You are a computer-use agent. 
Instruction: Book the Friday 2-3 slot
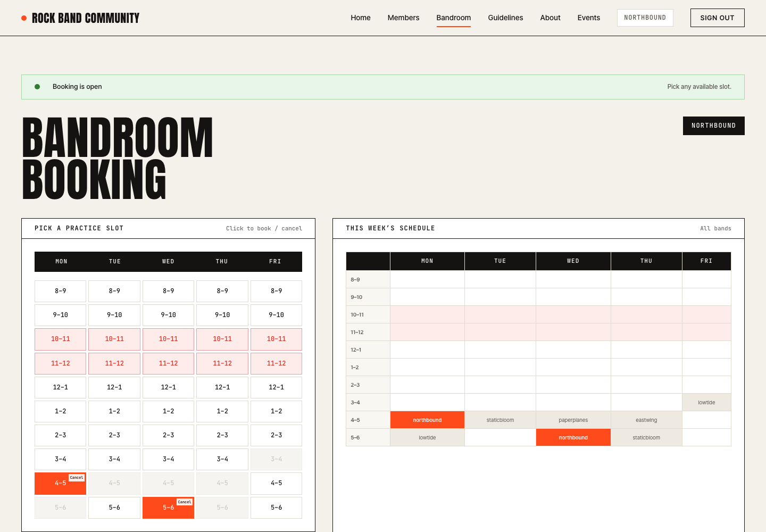[277, 435]
